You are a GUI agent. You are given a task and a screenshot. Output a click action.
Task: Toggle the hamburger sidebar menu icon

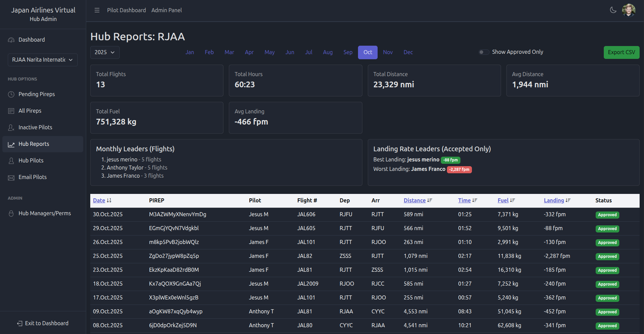[97, 10]
